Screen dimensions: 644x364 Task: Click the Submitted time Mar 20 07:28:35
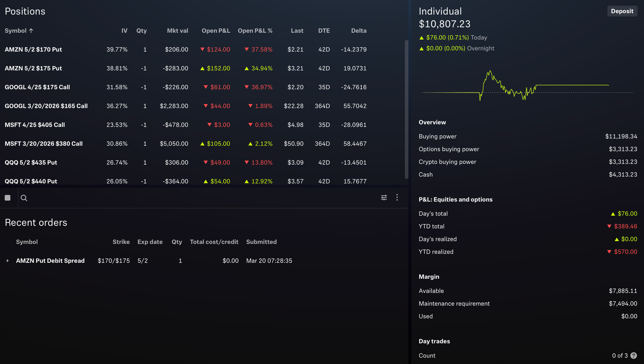point(269,261)
